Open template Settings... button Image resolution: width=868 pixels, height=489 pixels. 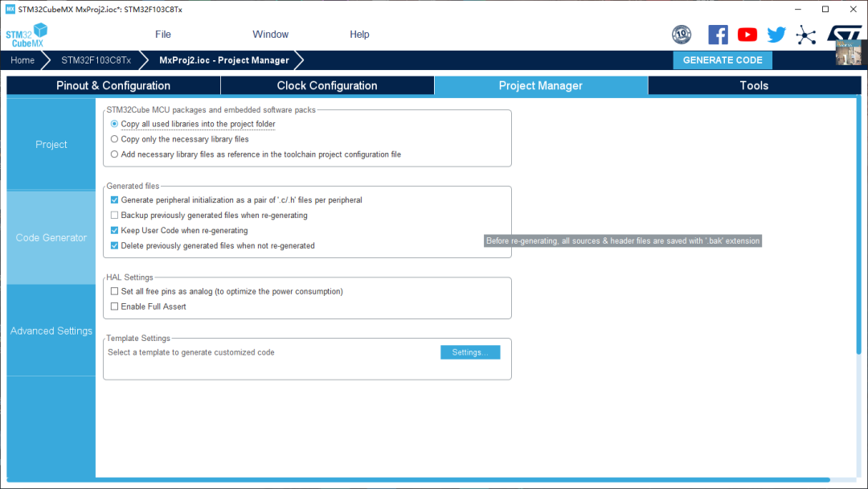pos(470,352)
